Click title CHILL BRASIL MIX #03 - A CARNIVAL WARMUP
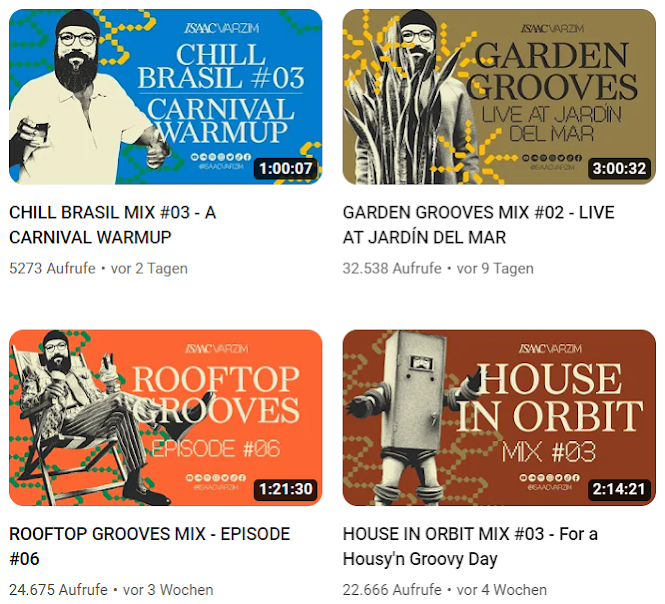665x604 pixels. coord(113,225)
